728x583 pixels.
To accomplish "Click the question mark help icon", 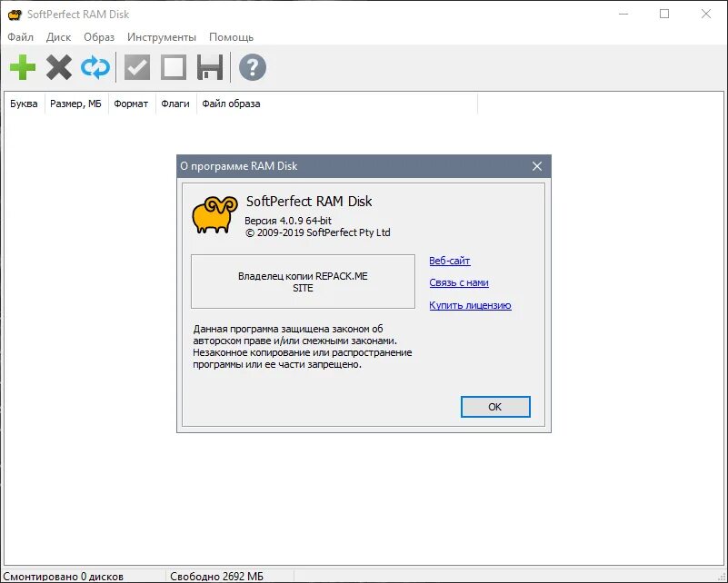I will (253, 67).
